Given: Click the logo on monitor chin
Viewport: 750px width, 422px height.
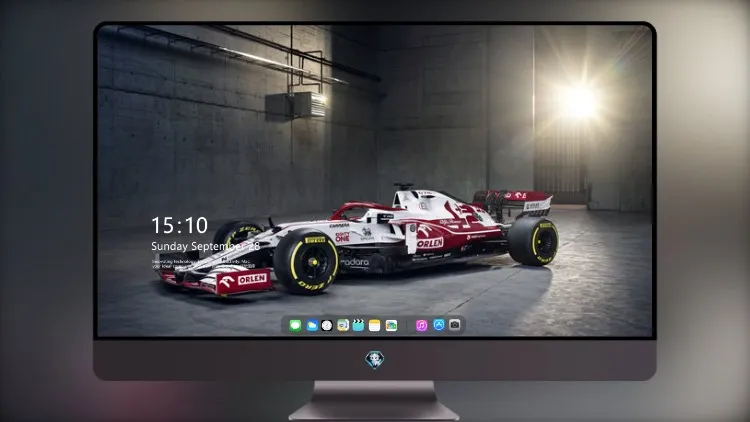Looking at the screenshot, I should (x=375, y=360).
